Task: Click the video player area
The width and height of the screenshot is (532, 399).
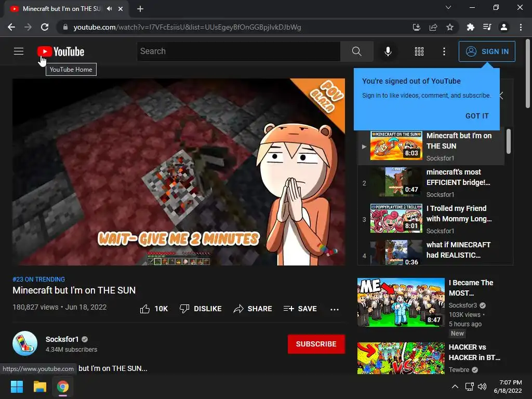Action: [x=179, y=172]
